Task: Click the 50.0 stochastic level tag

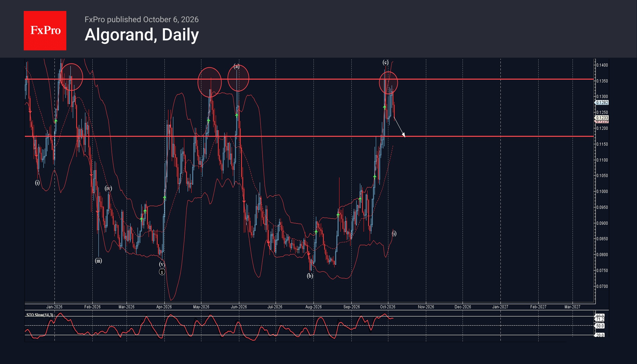Action: pyautogui.click(x=600, y=326)
